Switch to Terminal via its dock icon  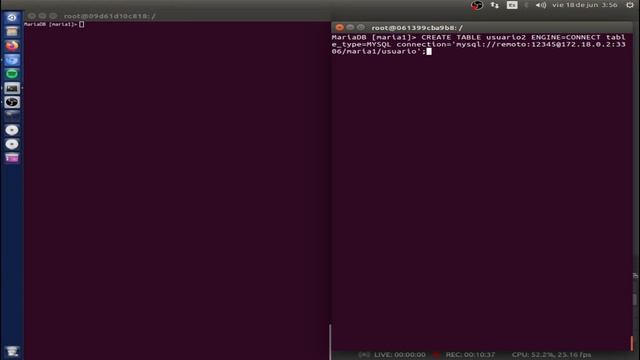point(12,88)
